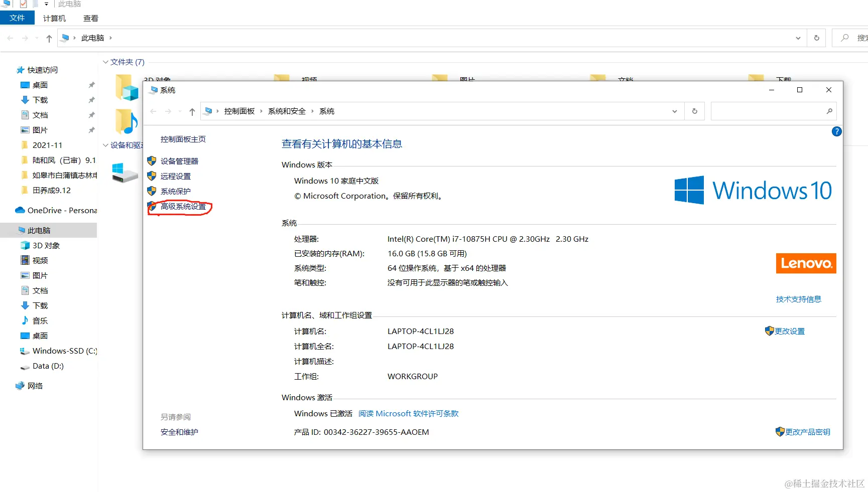The image size is (868, 492).
Task: Select 控制面板 breadcrumb in address bar
Action: (239, 111)
